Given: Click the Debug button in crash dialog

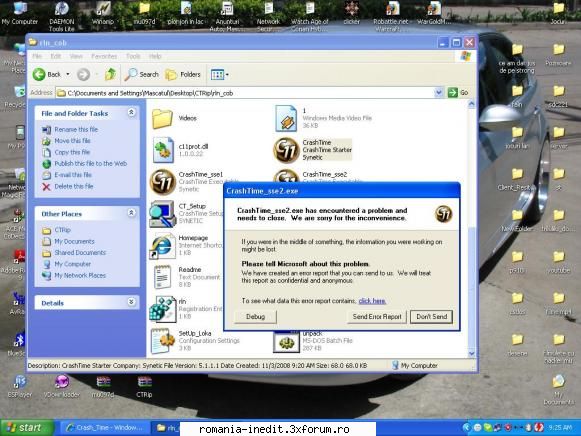Looking at the screenshot, I should point(255,317).
